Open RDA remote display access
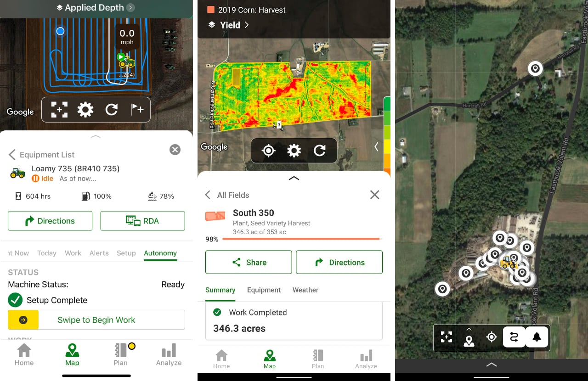588x381 pixels. tap(142, 221)
